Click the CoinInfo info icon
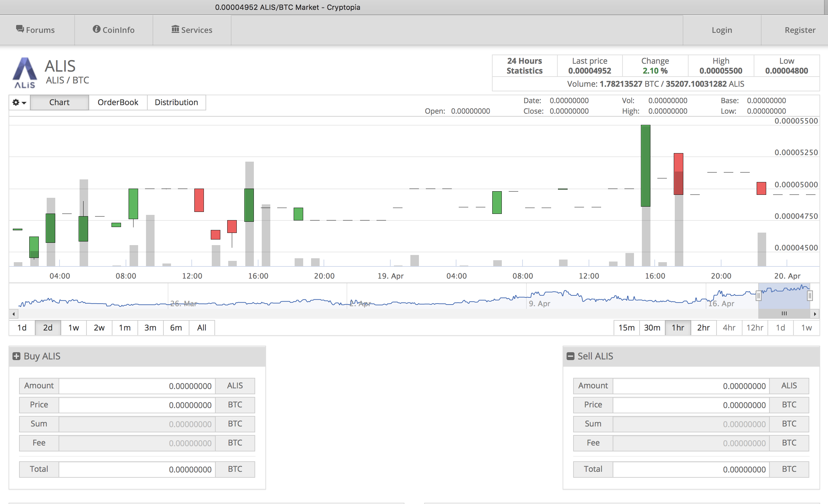828x504 pixels. [96, 29]
